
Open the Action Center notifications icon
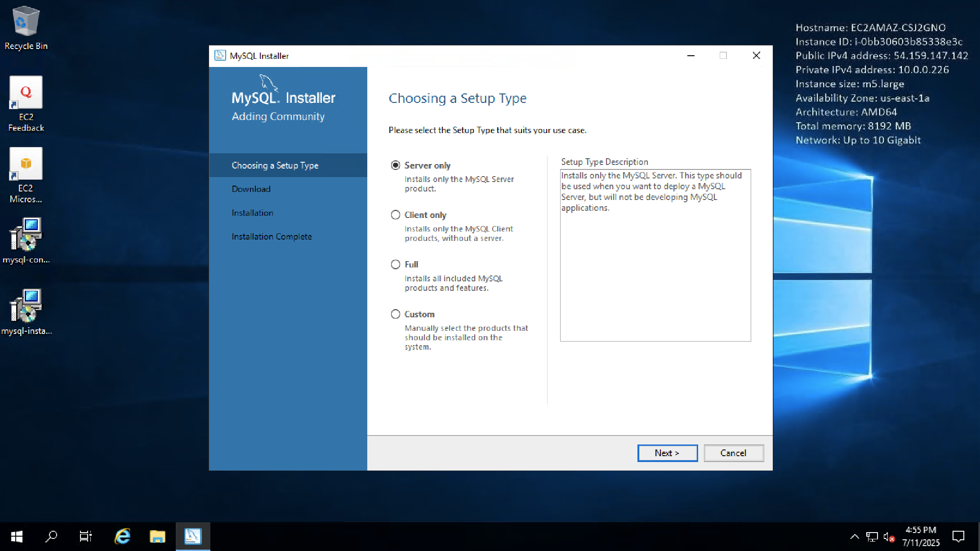958,536
